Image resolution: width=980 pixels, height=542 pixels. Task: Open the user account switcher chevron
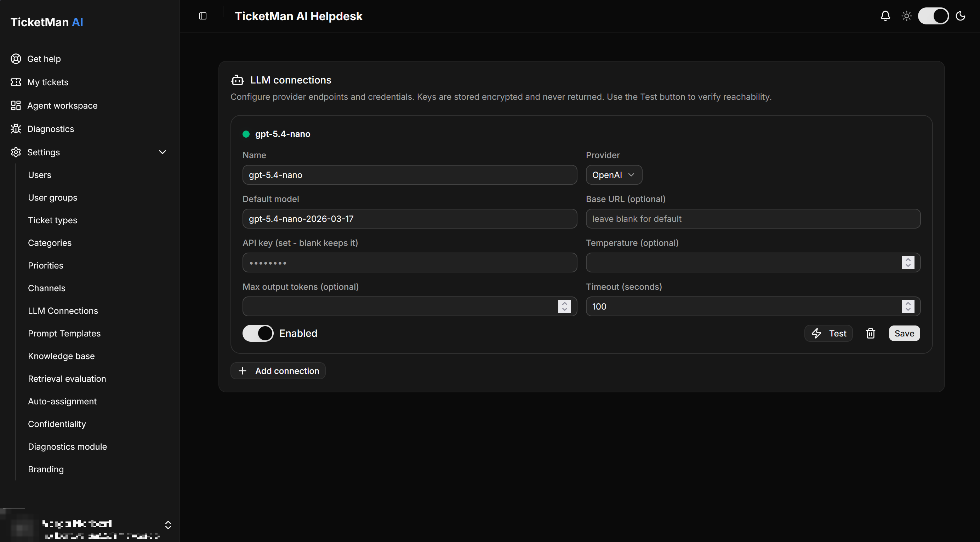tap(168, 525)
